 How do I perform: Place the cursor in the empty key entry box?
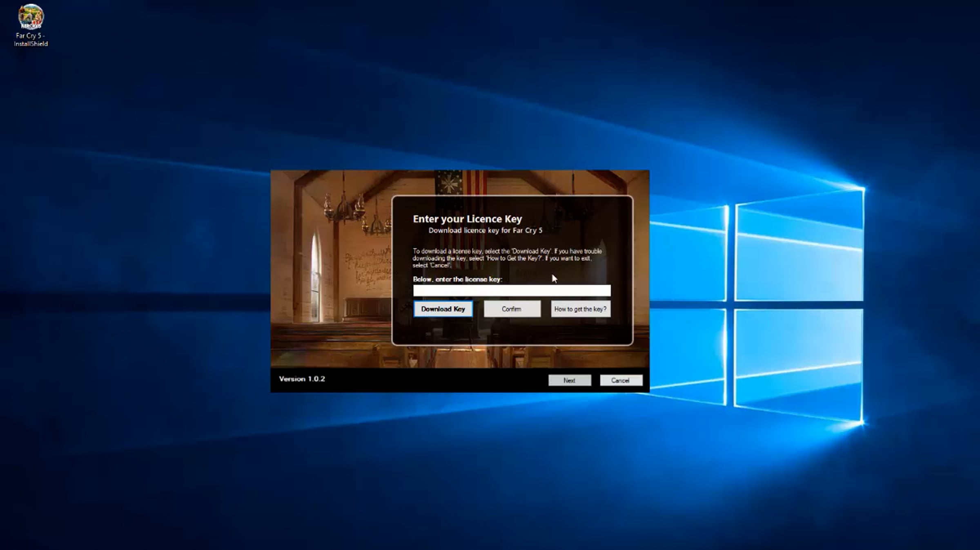tap(512, 290)
